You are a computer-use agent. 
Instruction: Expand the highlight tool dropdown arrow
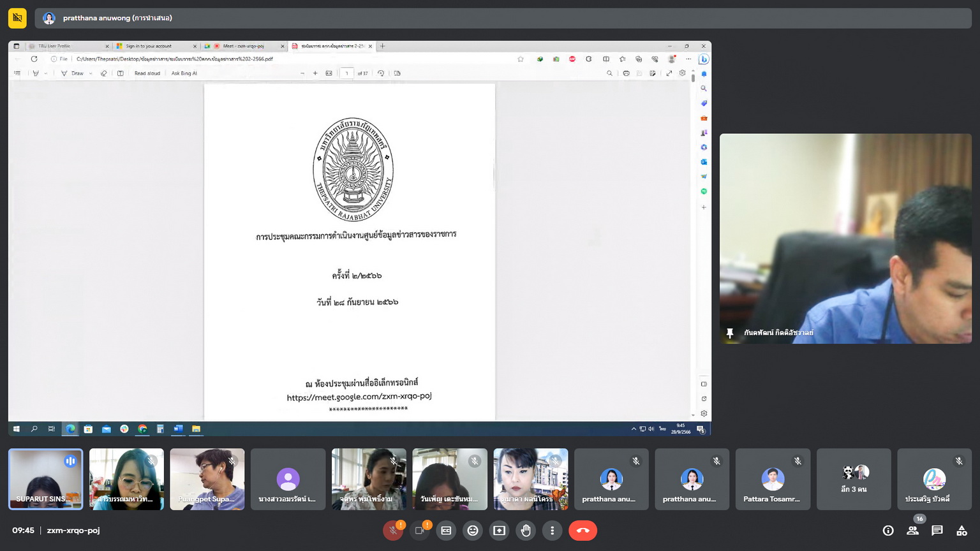point(46,73)
